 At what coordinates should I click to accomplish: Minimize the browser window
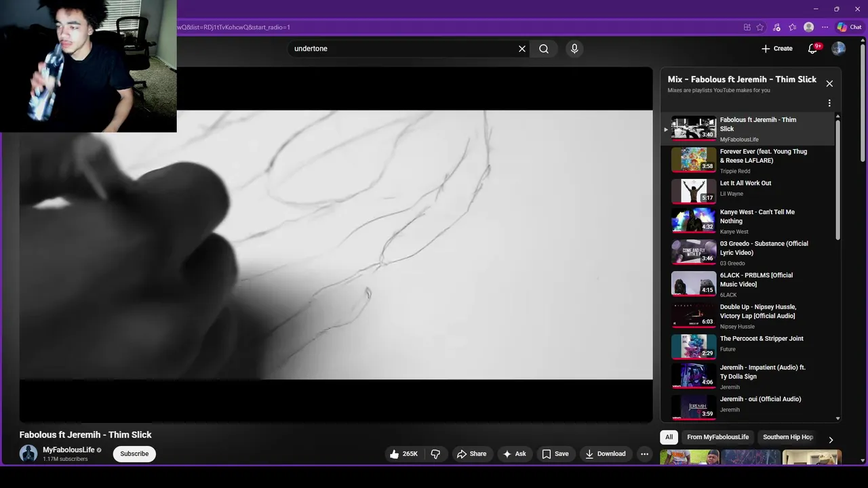click(816, 9)
